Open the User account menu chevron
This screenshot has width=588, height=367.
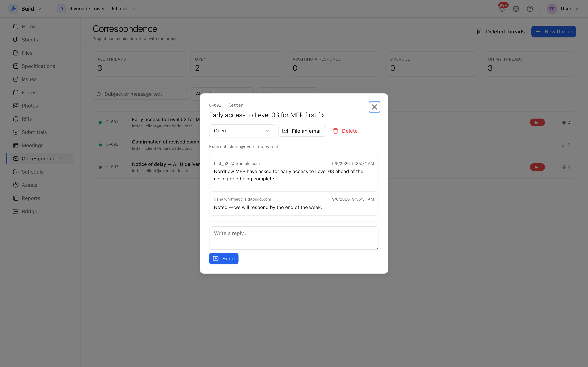pos(576,9)
